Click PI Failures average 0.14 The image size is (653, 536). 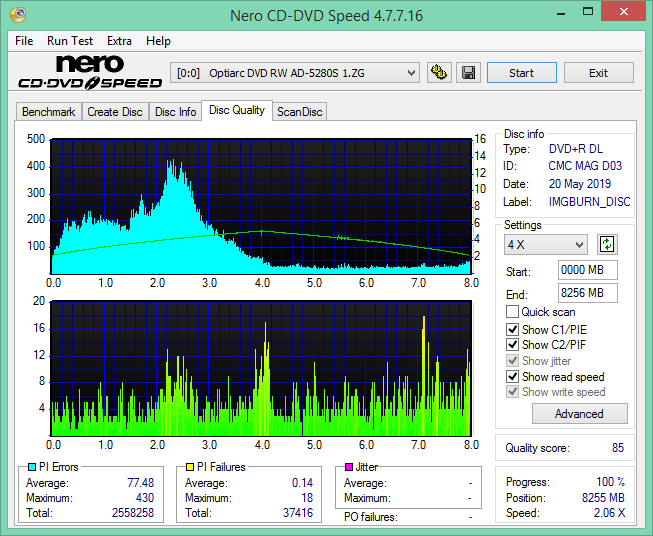click(302, 483)
